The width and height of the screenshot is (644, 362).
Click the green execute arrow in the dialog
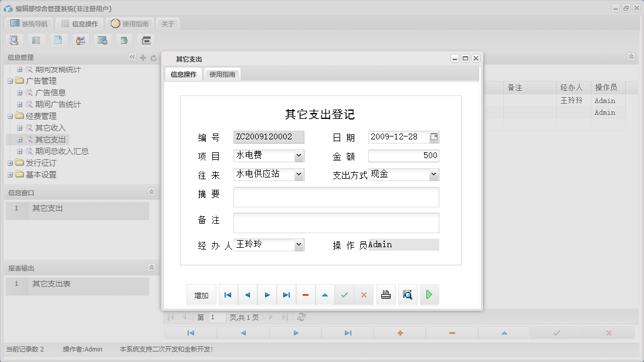[x=429, y=295]
